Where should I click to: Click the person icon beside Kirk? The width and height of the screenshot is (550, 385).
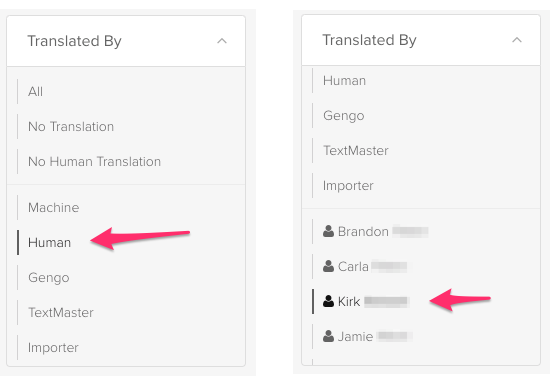328,302
